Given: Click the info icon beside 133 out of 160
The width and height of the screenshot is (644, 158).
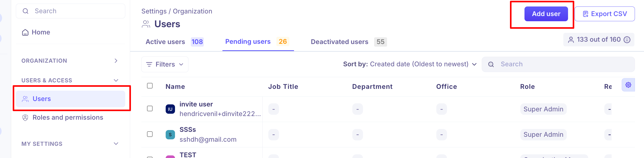Looking at the screenshot, I should tap(627, 40).
